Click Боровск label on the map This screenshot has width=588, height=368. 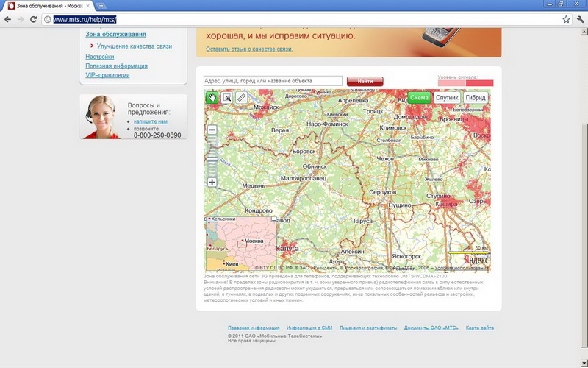[304, 152]
